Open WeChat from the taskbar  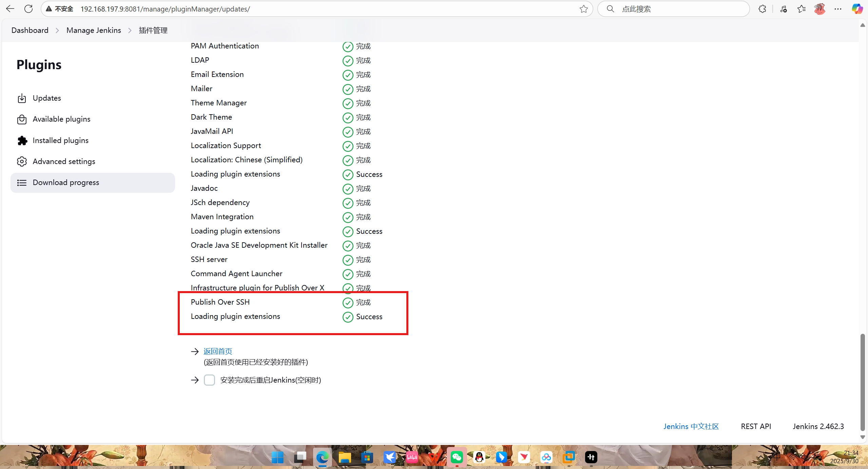click(457, 457)
